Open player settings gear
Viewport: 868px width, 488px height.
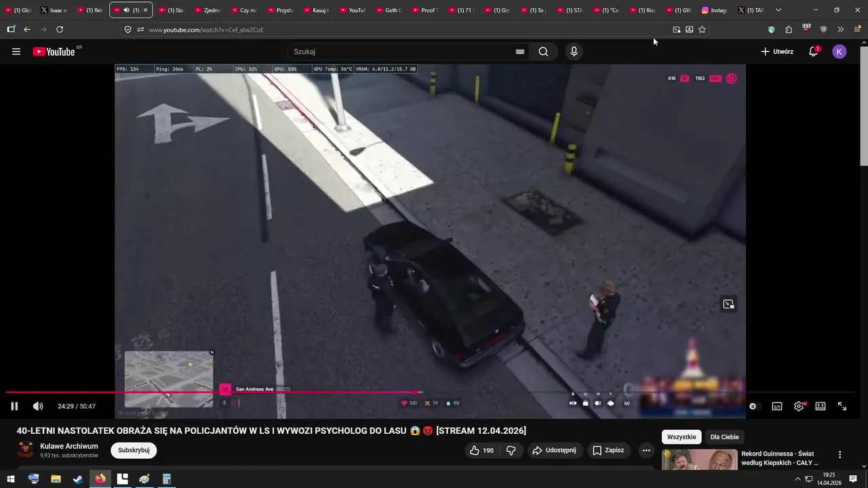[x=799, y=406]
